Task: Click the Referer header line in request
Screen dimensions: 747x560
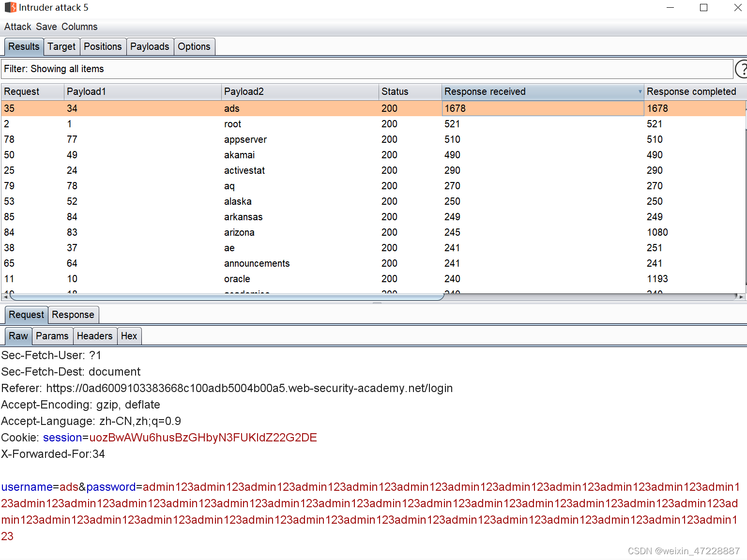Action: tap(227, 388)
